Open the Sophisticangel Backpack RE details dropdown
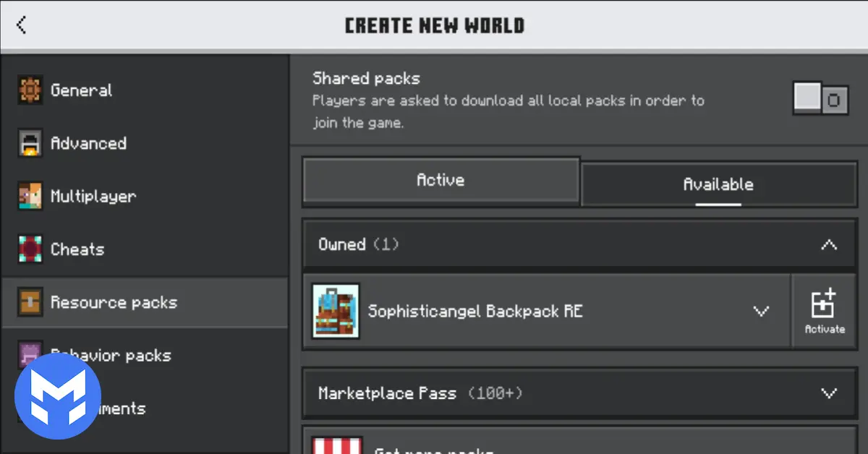 tap(761, 311)
